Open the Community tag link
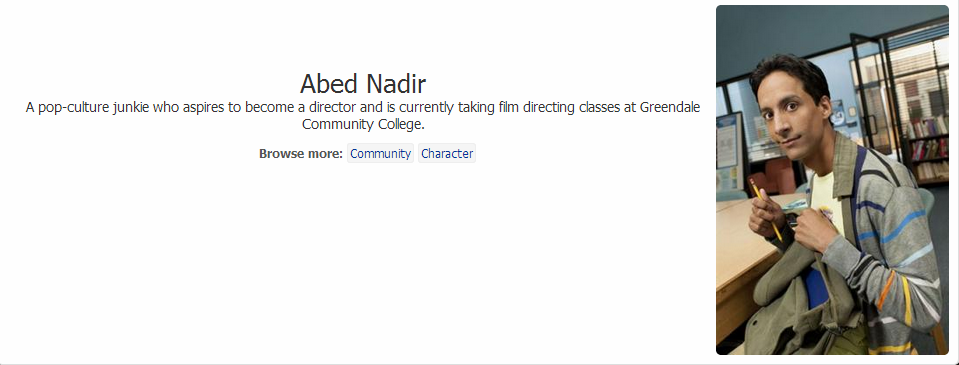The width and height of the screenshot is (959, 365). click(380, 153)
